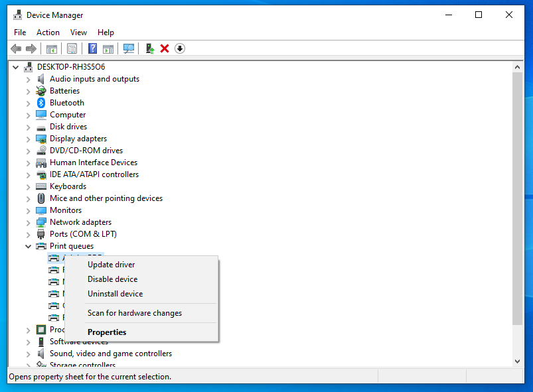
Task: Select the "Computer" tree label
Action: coord(68,115)
